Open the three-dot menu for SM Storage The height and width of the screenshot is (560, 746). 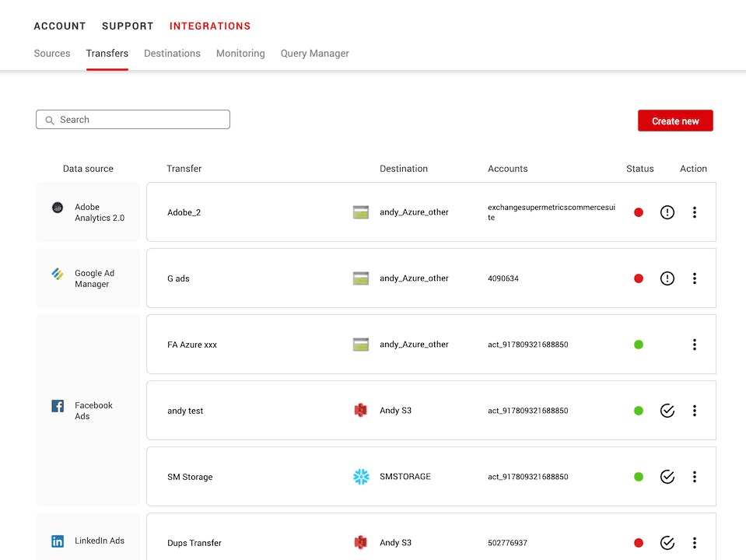click(x=695, y=477)
